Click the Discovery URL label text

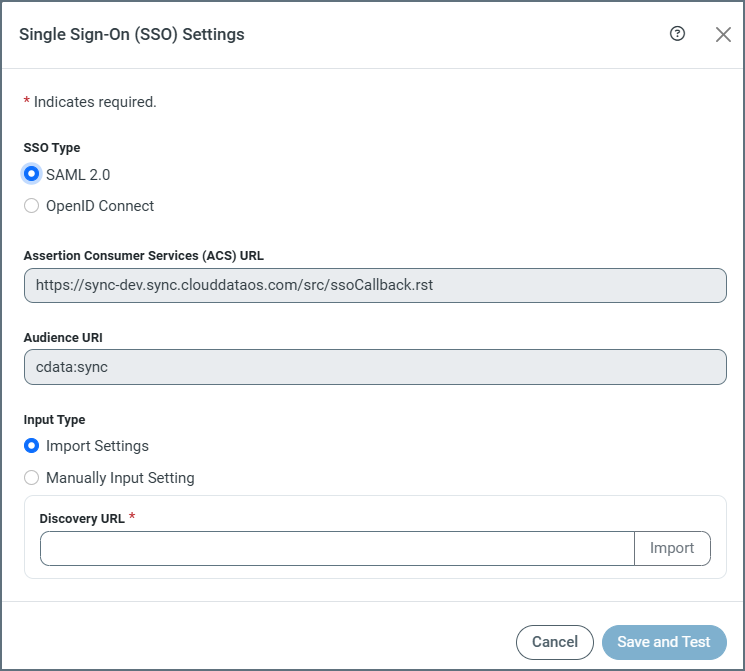81,518
